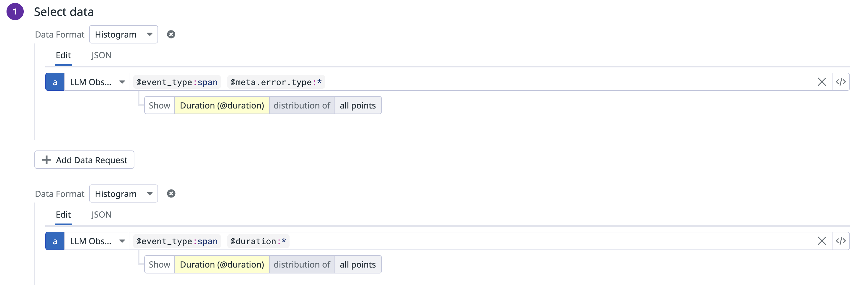
Task: Expand the first LLM Obs data source dropdown
Action: pos(97,82)
